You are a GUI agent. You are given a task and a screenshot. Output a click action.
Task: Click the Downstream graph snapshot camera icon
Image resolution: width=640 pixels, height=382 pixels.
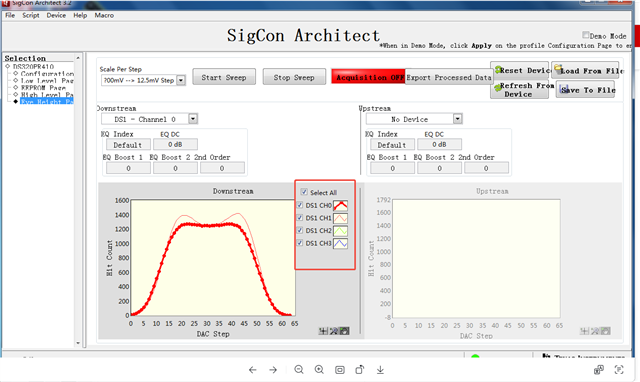click(344, 331)
